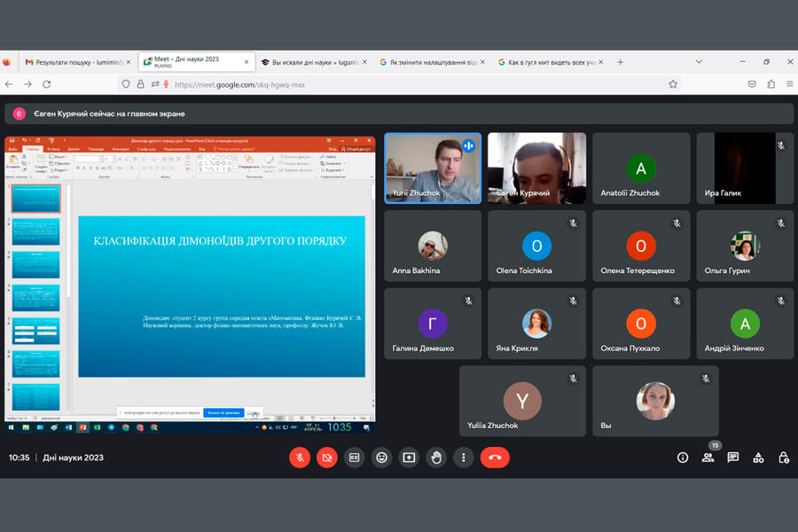Click the red microphone sharing indicator
The width and height of the screenshot is (798, 532).
coord(166,84)
